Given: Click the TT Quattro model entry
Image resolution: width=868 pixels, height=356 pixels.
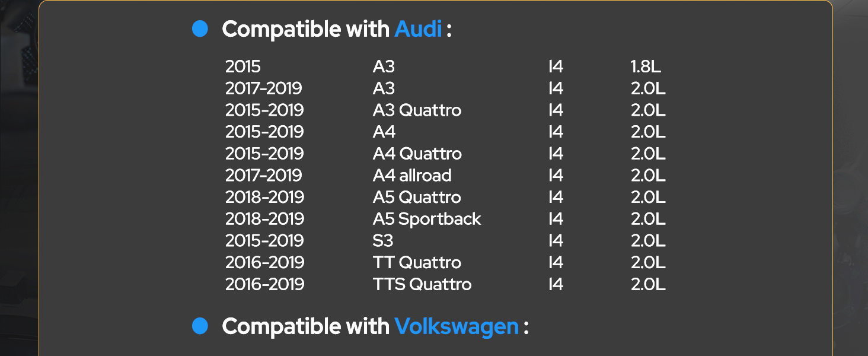Looking at the screenshot, I should [x=417, y=262].
